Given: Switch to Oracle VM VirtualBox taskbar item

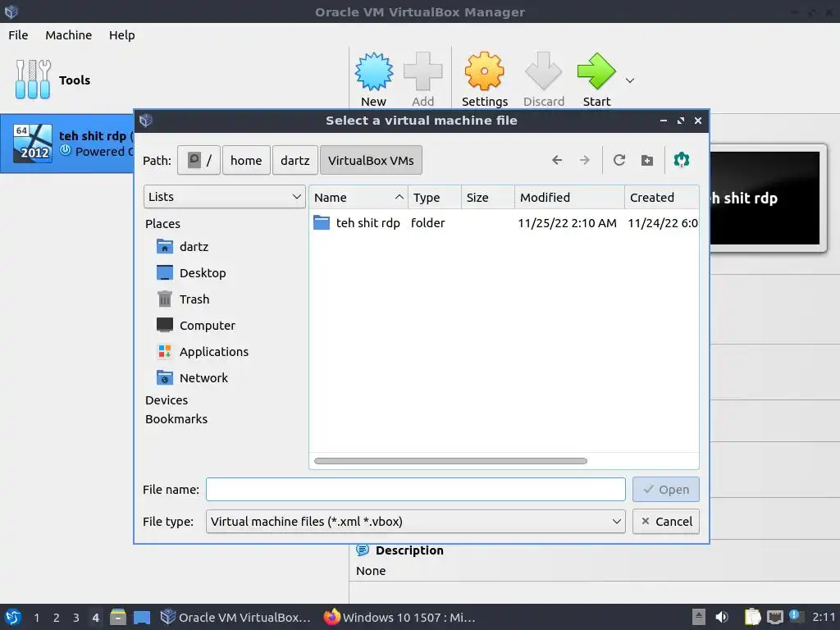Looking at the screenshot, I should coord(235,617).
